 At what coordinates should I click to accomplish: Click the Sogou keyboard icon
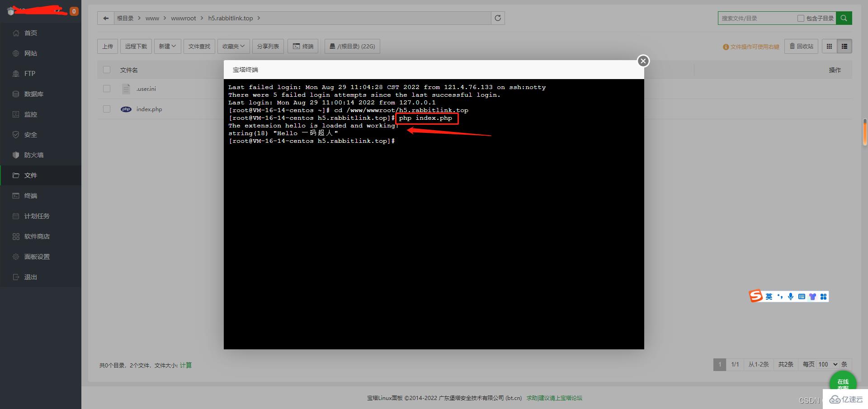point(802,296)
